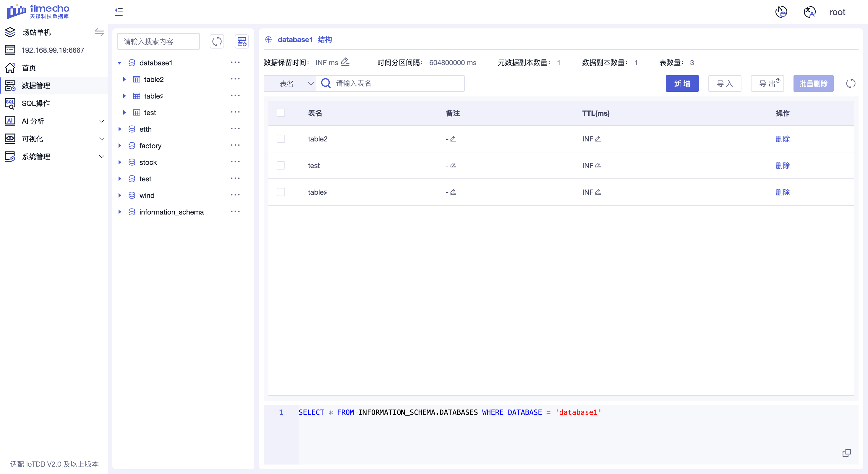Edit the TTL of table2 row
Viewport: 868px width, 474px height.
[598, 139]
